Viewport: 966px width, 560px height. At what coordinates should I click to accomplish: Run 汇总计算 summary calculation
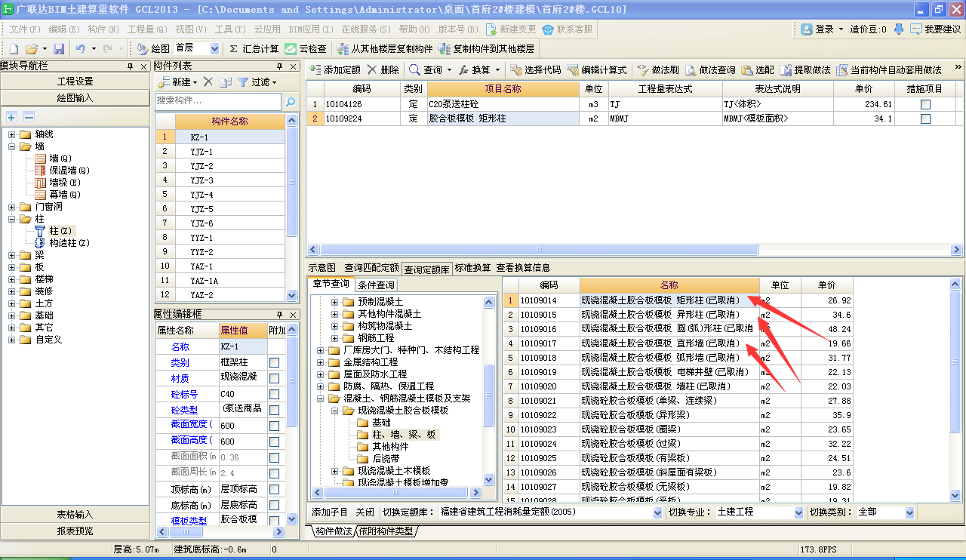click(254, 48)
